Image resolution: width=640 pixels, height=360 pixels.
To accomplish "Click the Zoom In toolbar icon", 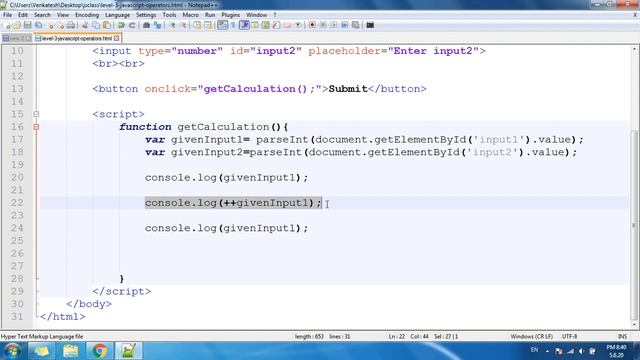I will coord(172,25).
